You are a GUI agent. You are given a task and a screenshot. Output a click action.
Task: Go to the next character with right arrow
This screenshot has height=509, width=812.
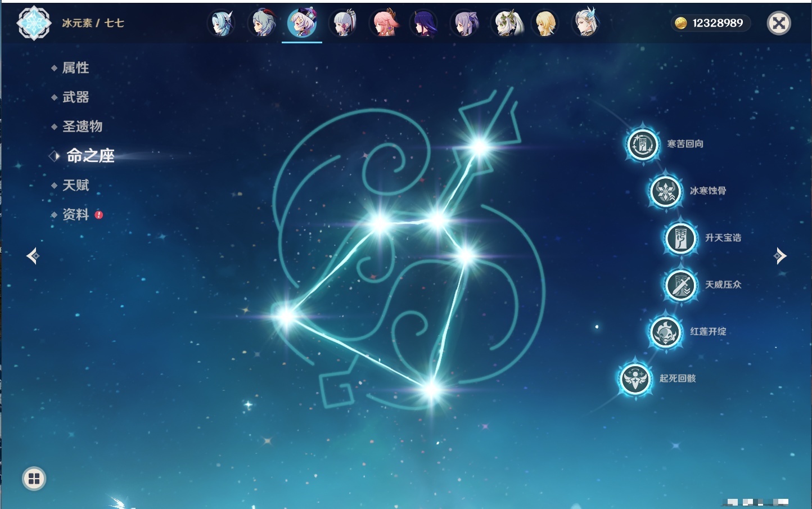click(780, 256)
